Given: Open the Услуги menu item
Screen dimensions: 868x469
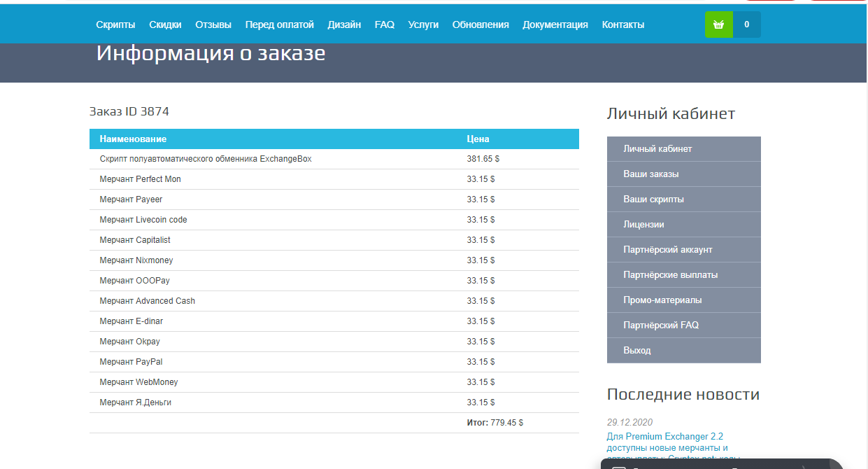Looking at the screenshot, I should point(423,24).
